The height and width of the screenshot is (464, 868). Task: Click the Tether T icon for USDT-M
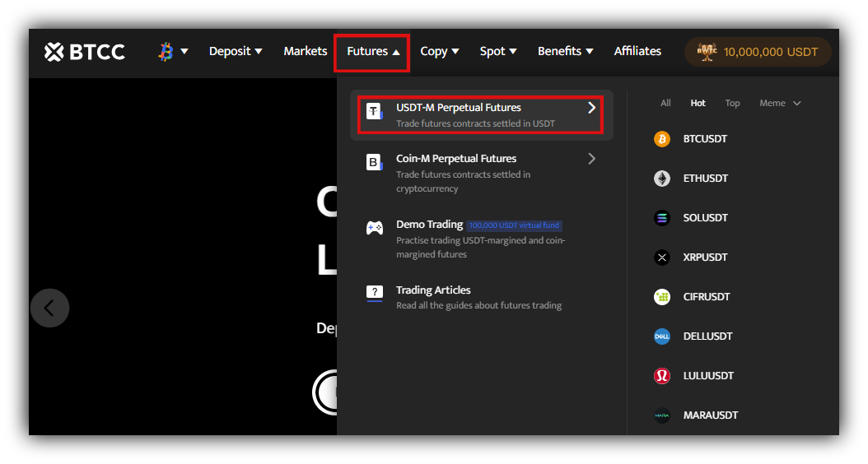pos(374,111)
